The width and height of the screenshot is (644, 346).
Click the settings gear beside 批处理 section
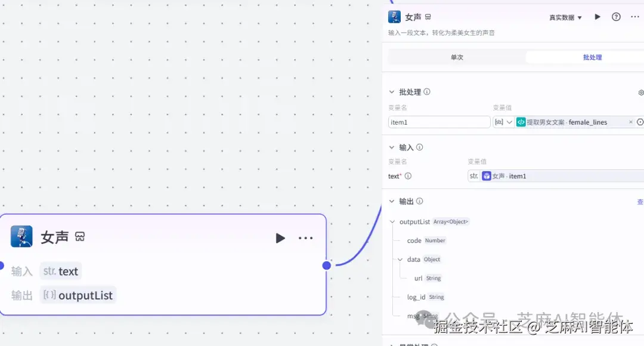click(x=640, y=92)
